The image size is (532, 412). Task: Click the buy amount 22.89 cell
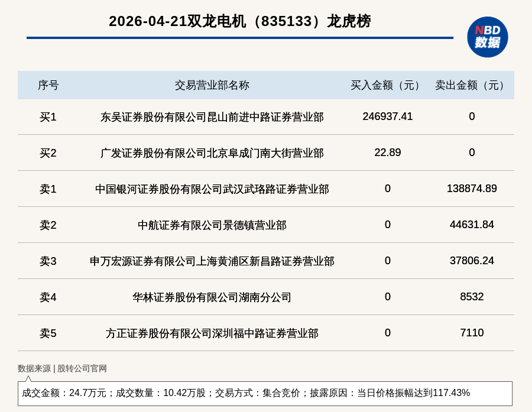[x=387, y=153]
